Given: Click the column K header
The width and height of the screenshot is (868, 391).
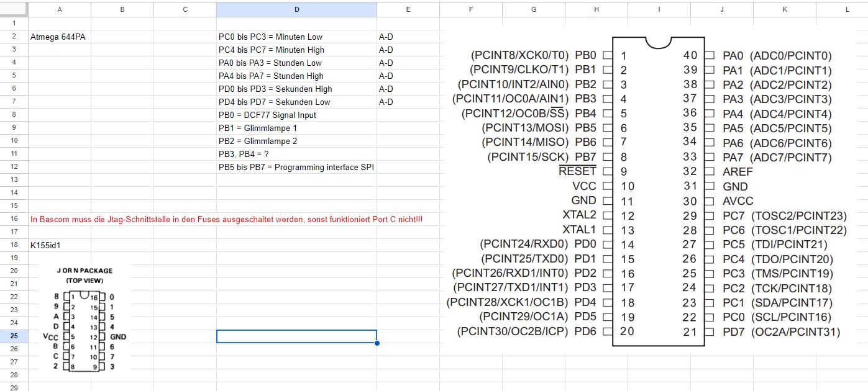Looking at the screenshot, I should tap(785, 9).
